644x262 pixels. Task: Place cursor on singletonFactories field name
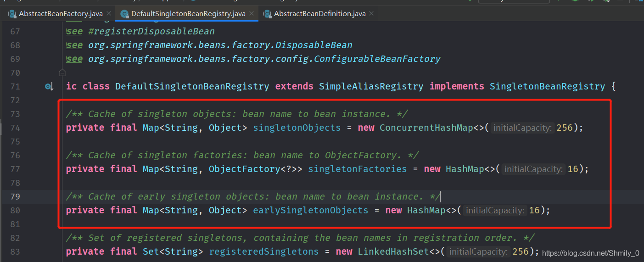(x=358, y=169)
